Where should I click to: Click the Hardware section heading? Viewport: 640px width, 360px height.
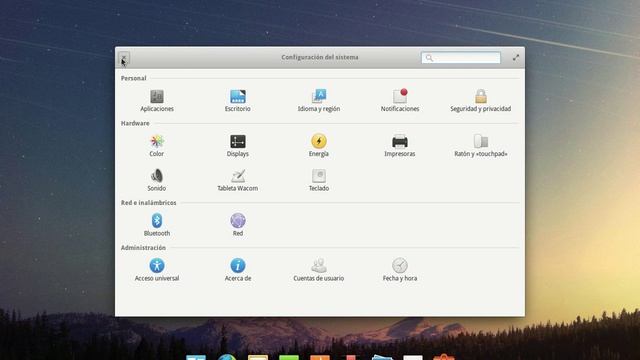click(135, 123)
